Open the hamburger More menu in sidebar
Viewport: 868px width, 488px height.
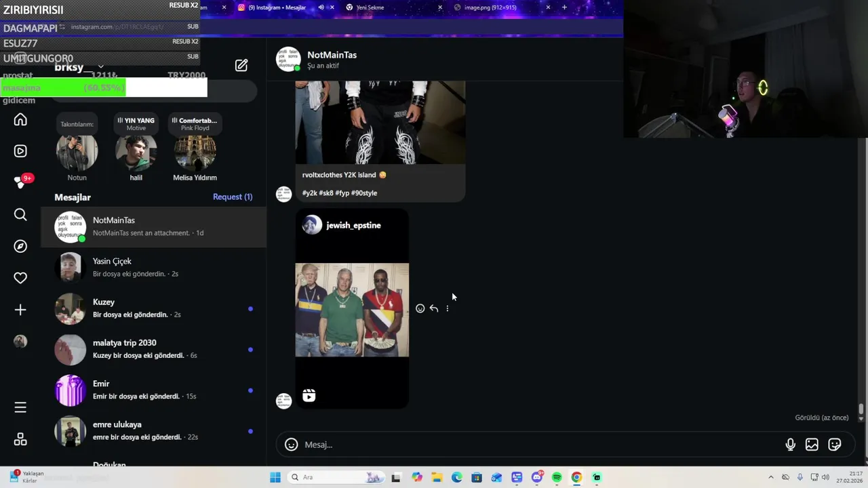pyautogui.click(x=20, y=407)
